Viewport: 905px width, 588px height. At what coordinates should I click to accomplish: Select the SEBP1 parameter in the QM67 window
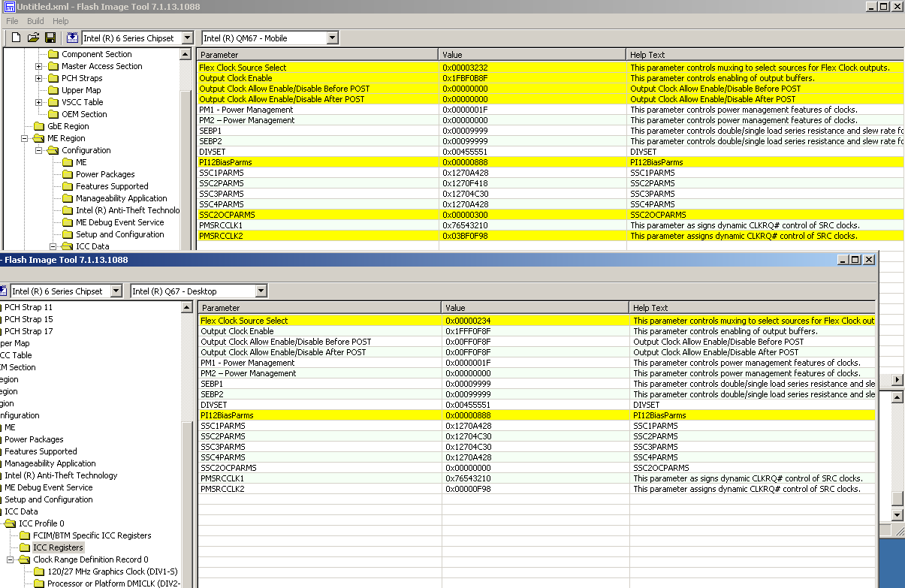211,131
